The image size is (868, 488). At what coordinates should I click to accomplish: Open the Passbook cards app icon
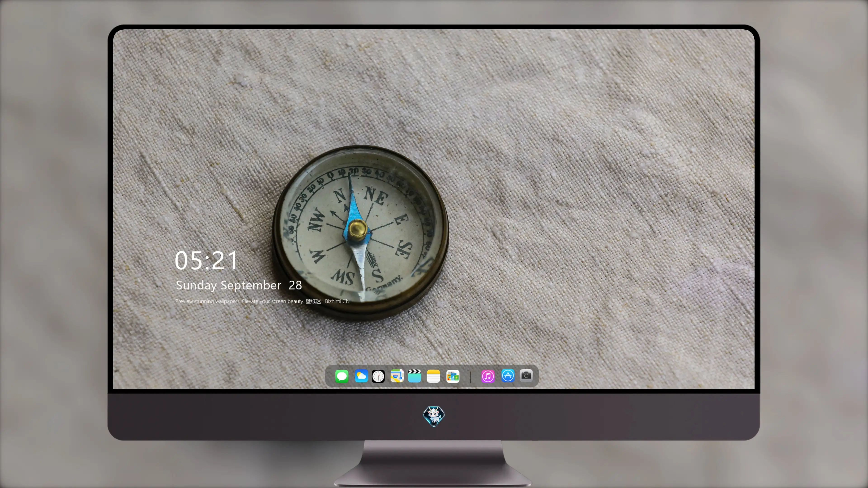click(453, 376)
